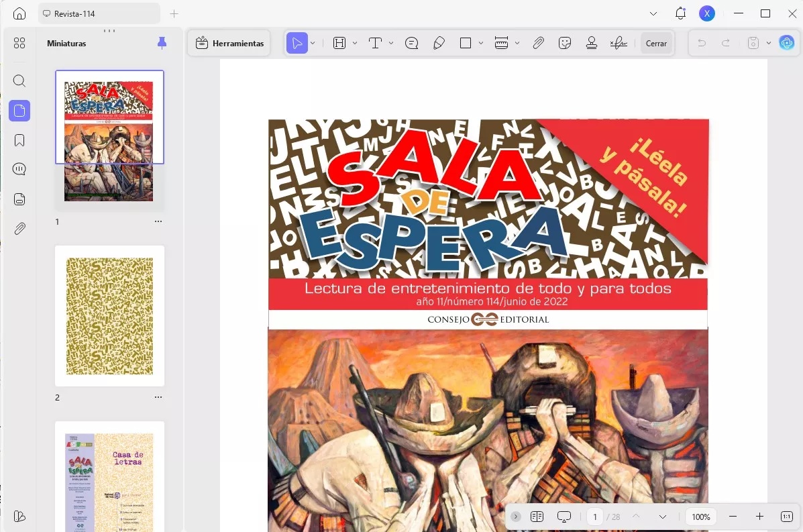803x532 pixels.
Task: Zoom out with minus button
Action: pyautogui.click(x=733, y=517)
